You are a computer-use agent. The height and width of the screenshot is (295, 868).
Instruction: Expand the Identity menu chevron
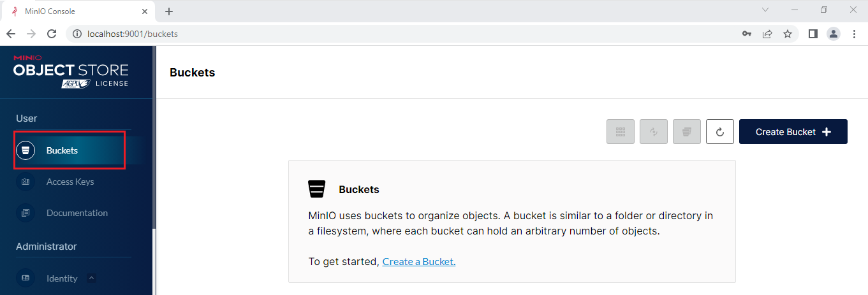[x=91, y=278]
